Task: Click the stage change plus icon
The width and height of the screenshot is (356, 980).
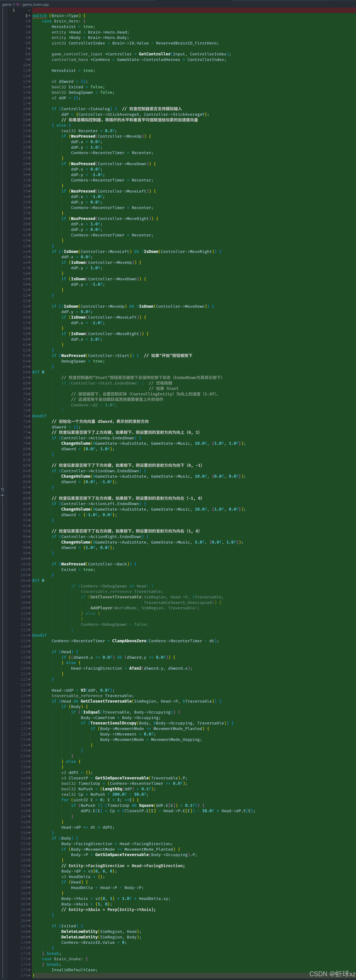Action: tap(2, 495)
